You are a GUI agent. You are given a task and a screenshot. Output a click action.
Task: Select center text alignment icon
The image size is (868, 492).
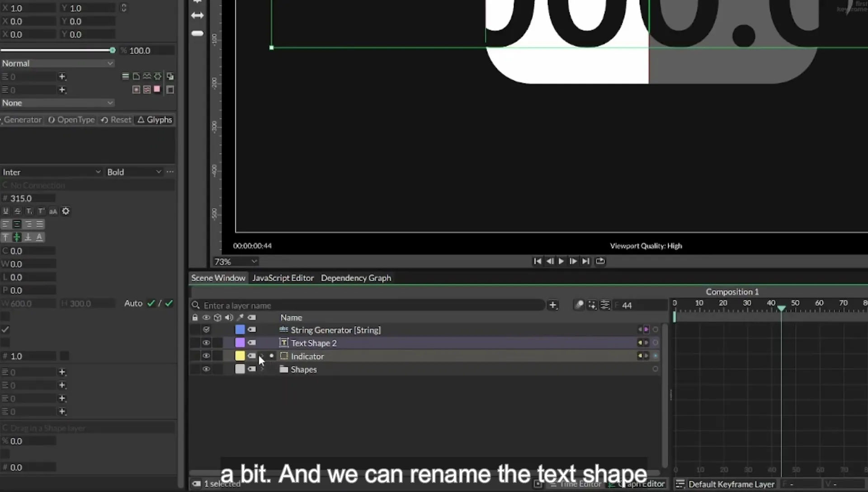coord(17,224)
